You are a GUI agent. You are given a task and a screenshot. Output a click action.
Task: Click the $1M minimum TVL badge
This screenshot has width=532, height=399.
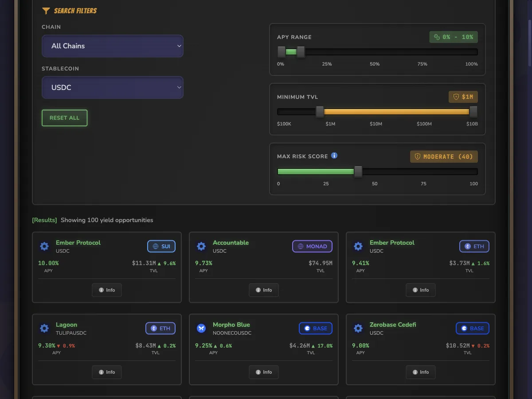tap(463, 97)
